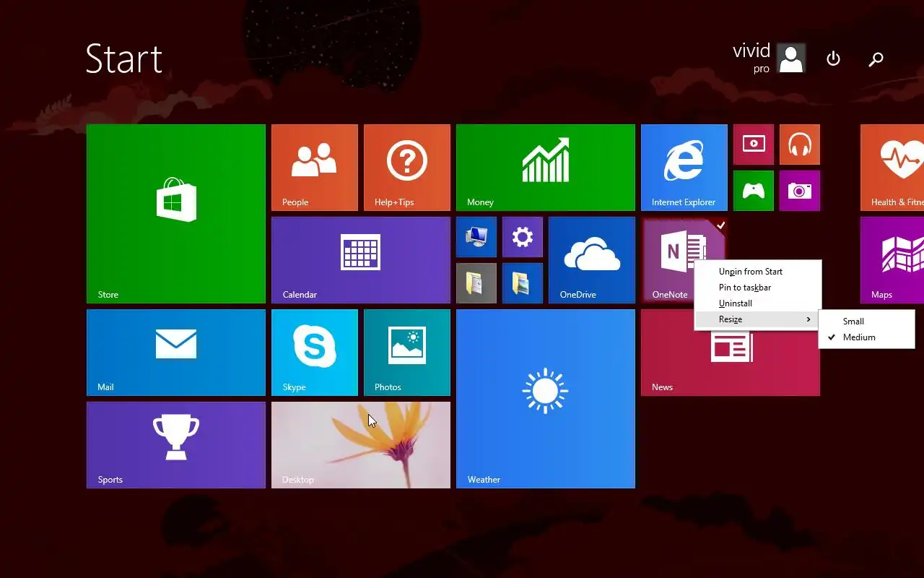This screenshot has height=578, width=924.
Task: Open the Photos tile
Action: coord(407,353)
